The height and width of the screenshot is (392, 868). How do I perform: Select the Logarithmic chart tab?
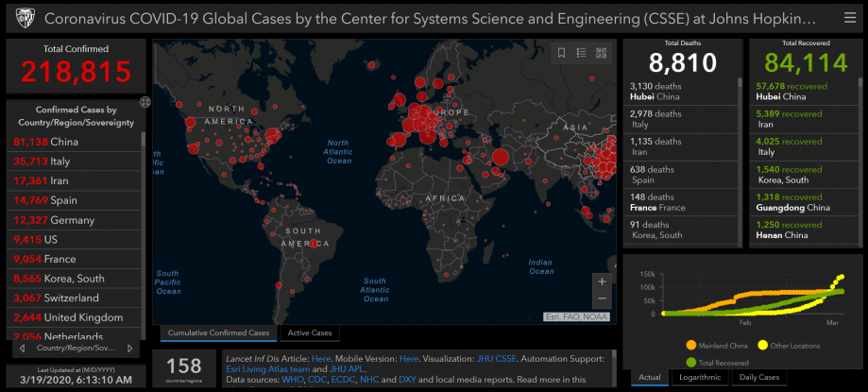[700, 378]
